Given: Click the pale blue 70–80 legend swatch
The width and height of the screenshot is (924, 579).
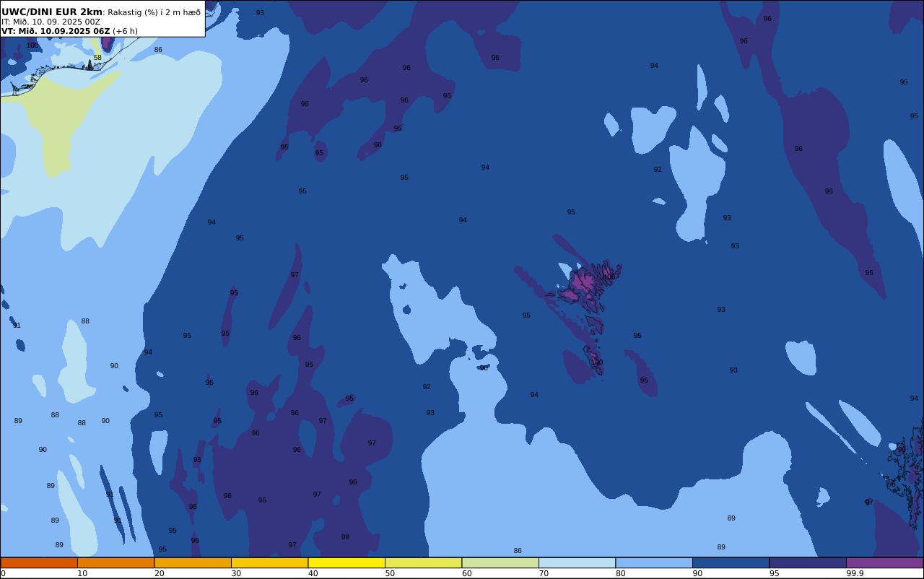Looking at the screenshot, I should pos(577,562).
